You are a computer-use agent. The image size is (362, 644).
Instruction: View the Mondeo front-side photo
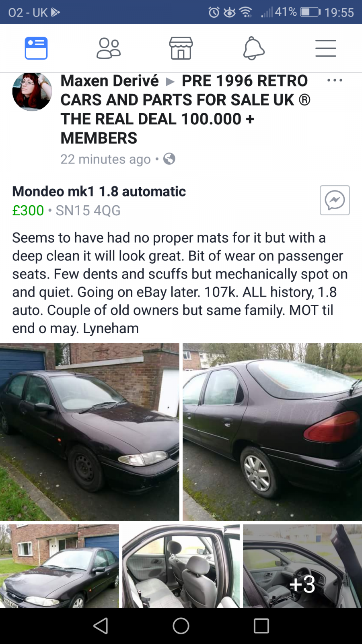[x=89, y=432]
